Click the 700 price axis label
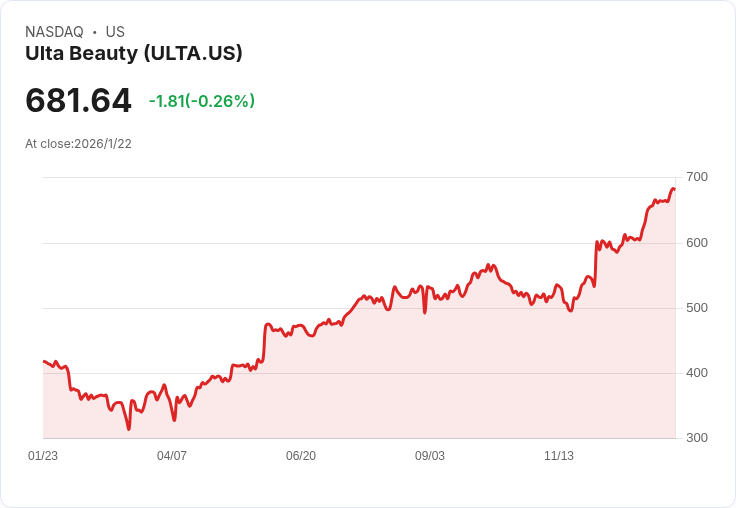This screenshot has width=736, height=508. pyautogui.click(x=697, y=177)
